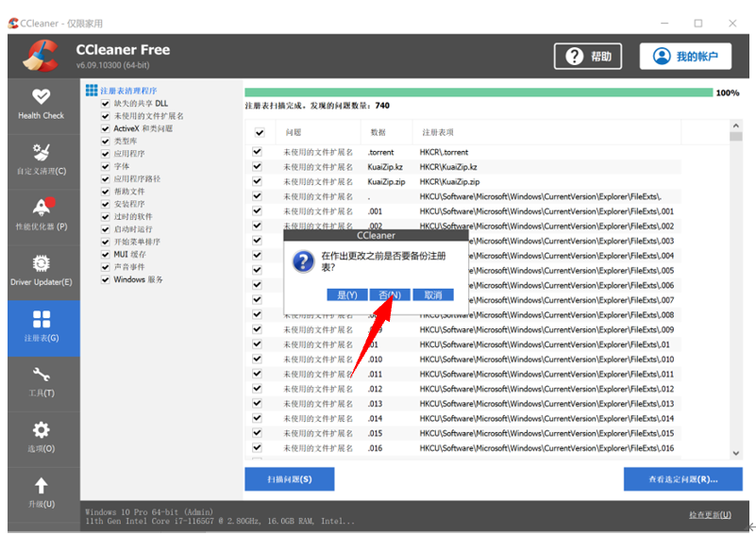Click Scan for Issues (扫描问题) button
The width and height of the screenshot is (756, 535).
point(290,479)
